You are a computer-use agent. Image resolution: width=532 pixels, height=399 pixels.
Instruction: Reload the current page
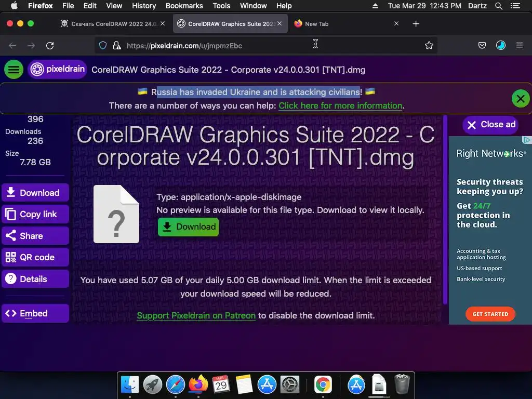[x=50, y=46]
